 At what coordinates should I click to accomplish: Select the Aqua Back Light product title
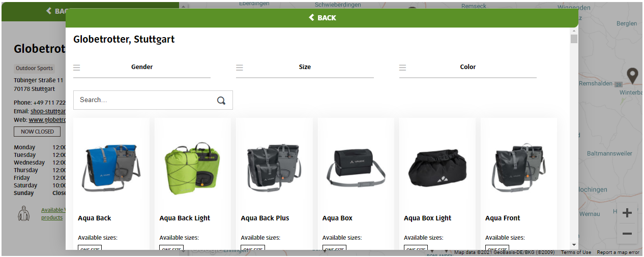point(185,218)
